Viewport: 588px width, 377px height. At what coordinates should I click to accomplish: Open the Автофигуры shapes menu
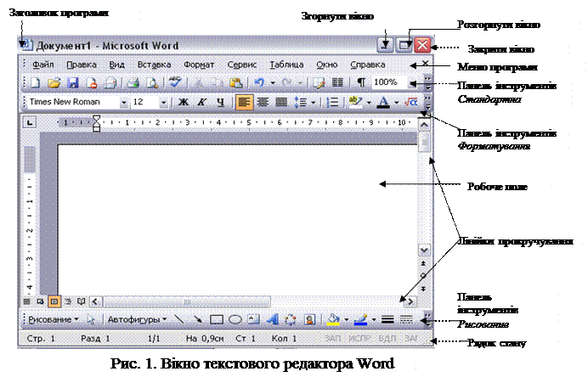click(138, 319)
